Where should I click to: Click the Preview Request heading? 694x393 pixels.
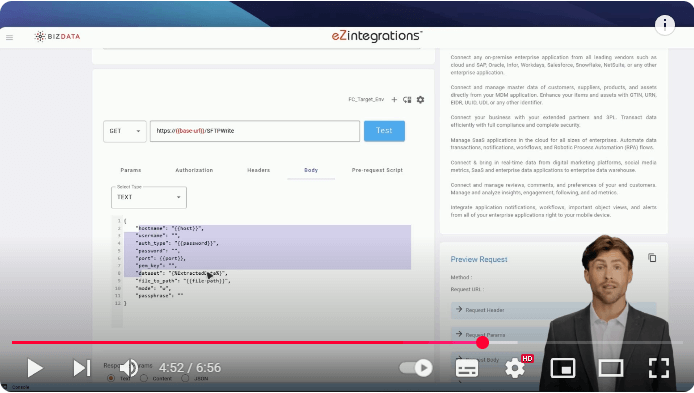479,260
